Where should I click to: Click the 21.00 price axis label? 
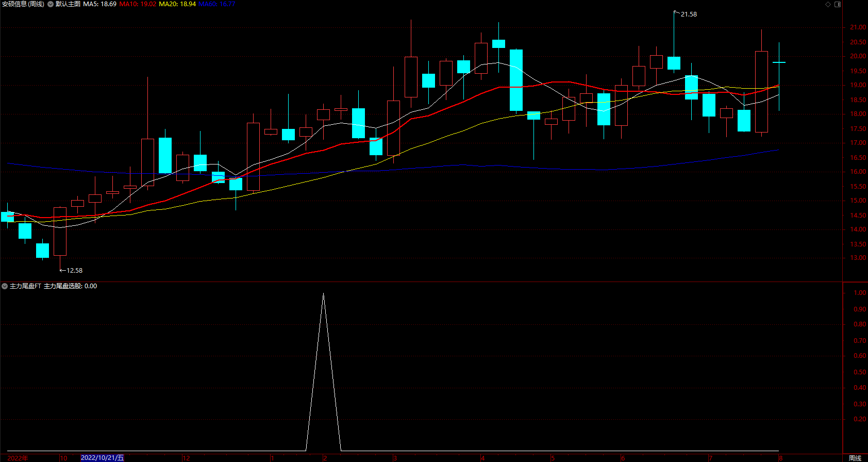858,28
